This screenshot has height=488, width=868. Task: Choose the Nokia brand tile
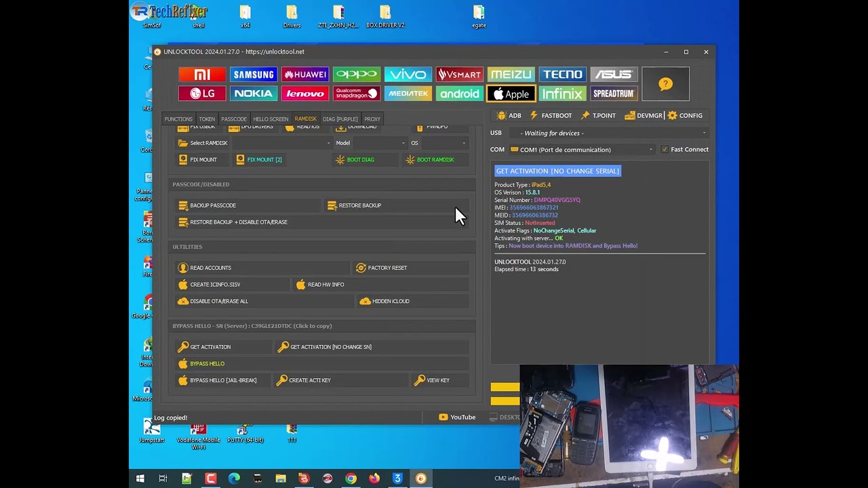[x=253, y=94]
